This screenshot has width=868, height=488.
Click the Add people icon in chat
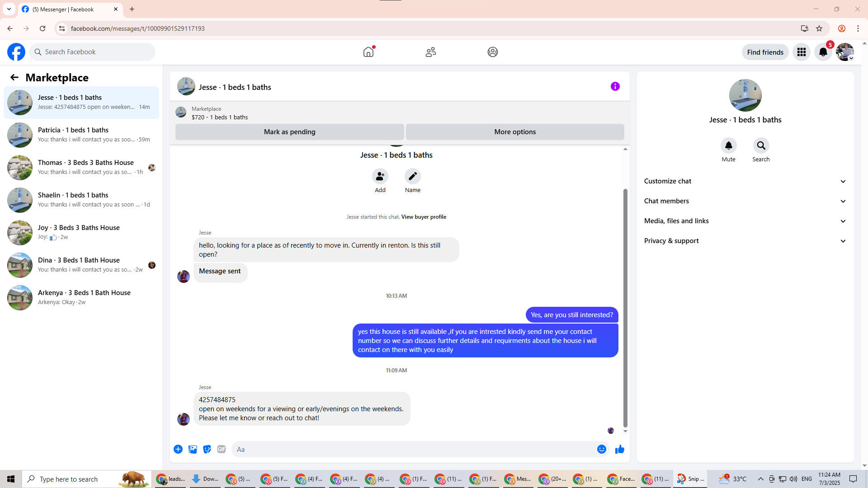pyautogui.click(x=380, y=176)
